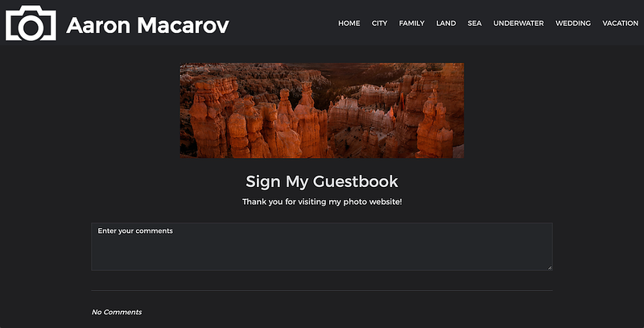
Task: Go to the CITY gallery
Action: tap(379, 23)
